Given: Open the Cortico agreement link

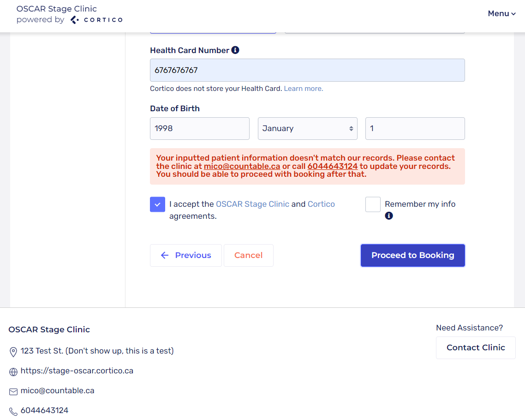Looking at the screenshot, I should click(321, 204).
